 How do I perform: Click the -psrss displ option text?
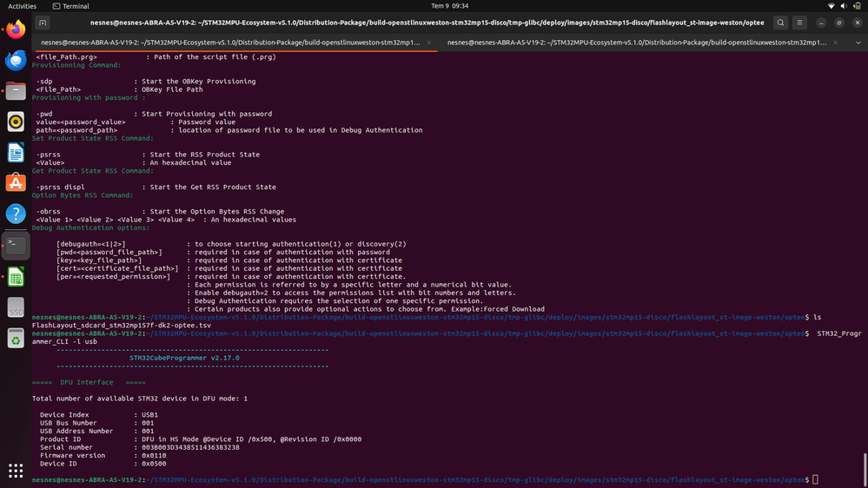60,187
